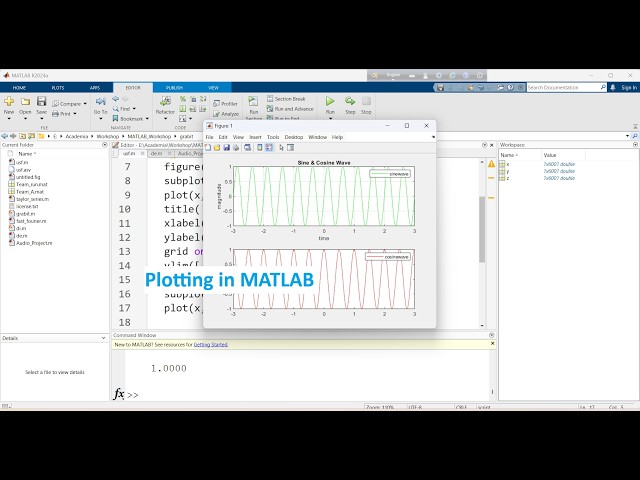Click the Stop icon
640x480 pixels.
[x=366, y=101]
